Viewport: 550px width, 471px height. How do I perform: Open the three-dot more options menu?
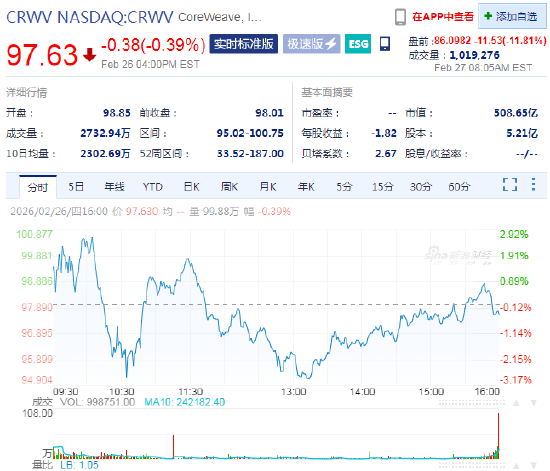pyautogui.click(x=533, y=184)
